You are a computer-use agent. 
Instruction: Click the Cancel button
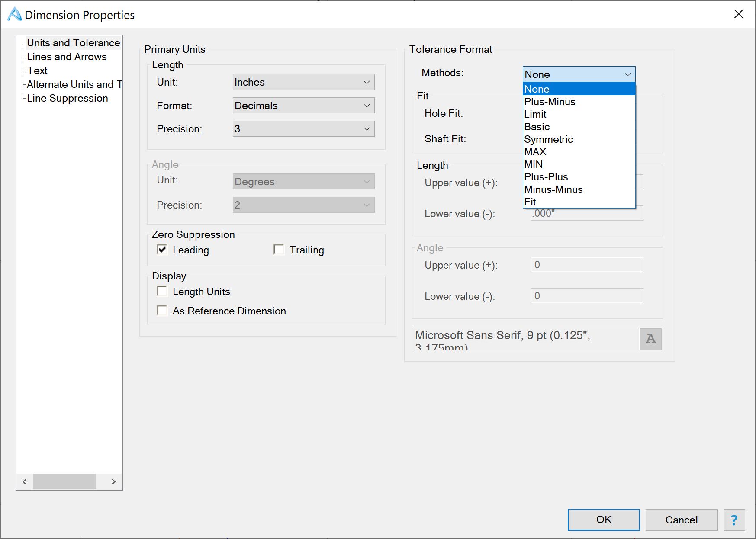[682, 520]
